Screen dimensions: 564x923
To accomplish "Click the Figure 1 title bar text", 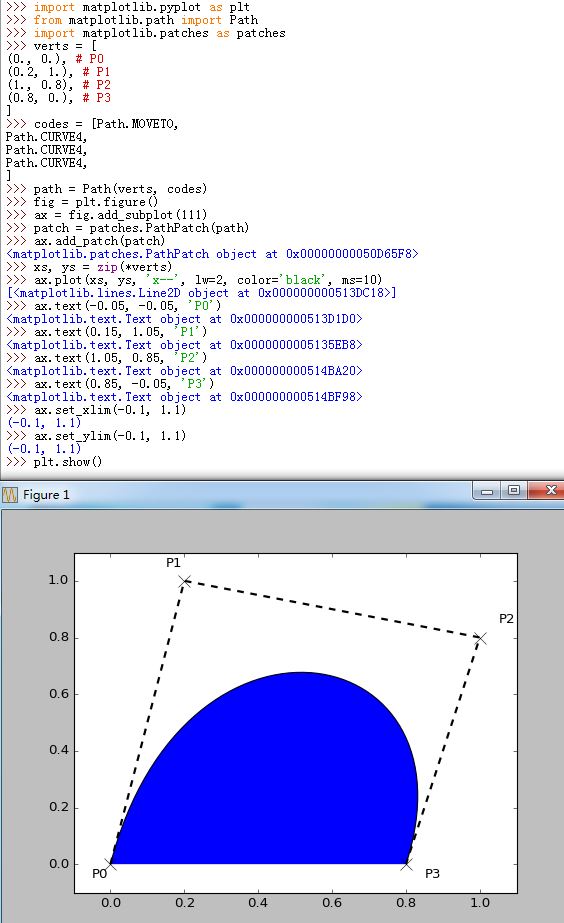I will 46,495.
